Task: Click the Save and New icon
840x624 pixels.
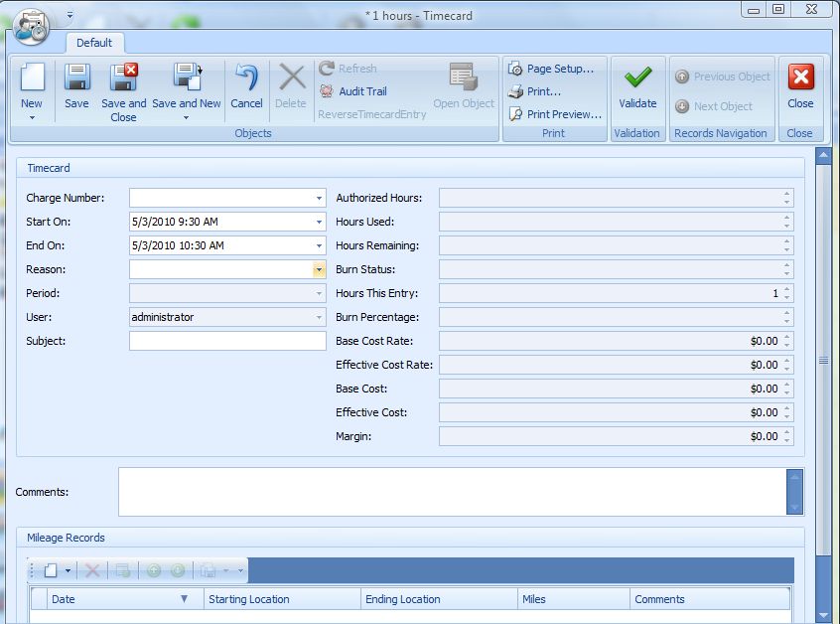Action: (187, 78)
